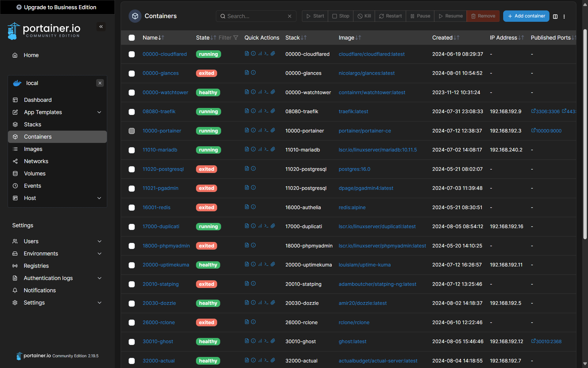The width and height of the screenshot is (588, 368).
Task: Select the 11020-postgresql row checkbox
Action: coord(132,169)
